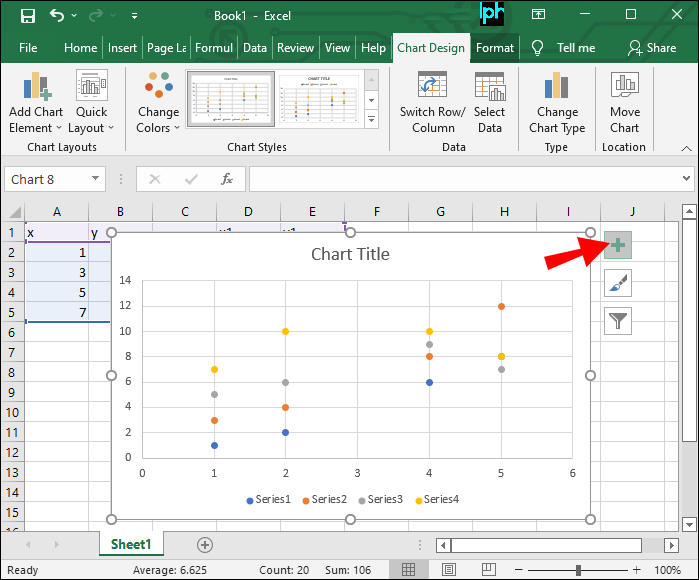Screen dimensions: 699x580
Task: Open the Chart Filters funnel button
Action: (x=618, y=321)
